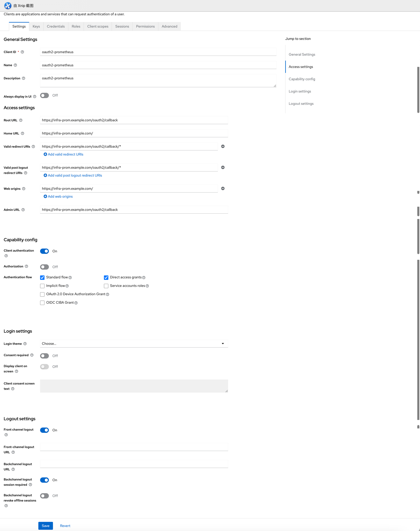Image resolution: width=420 pixels, height=531 pixels.
Task: Click the Client ID help icon
Action: tap(22, 52)
